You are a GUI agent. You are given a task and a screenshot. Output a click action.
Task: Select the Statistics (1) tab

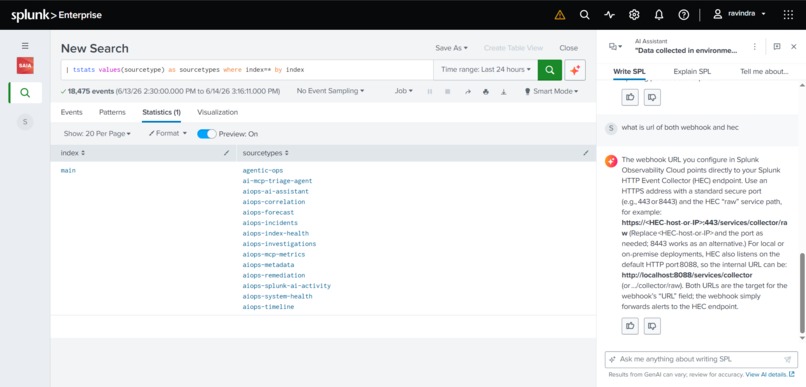click(161, 112)
